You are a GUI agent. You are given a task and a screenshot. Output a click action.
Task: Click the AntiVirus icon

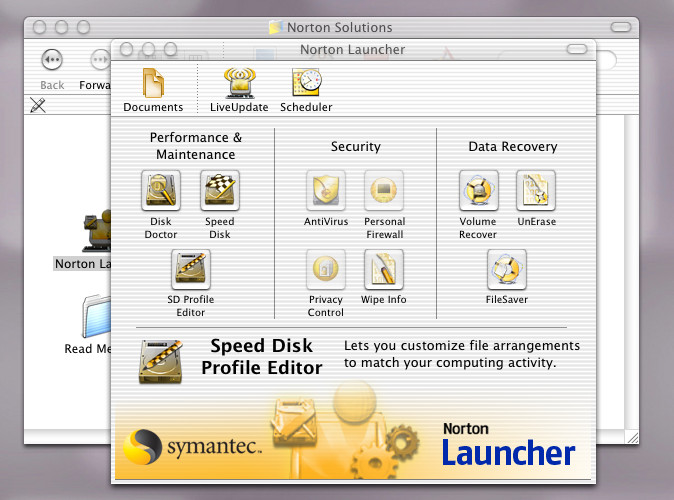[x=326, y=190]
